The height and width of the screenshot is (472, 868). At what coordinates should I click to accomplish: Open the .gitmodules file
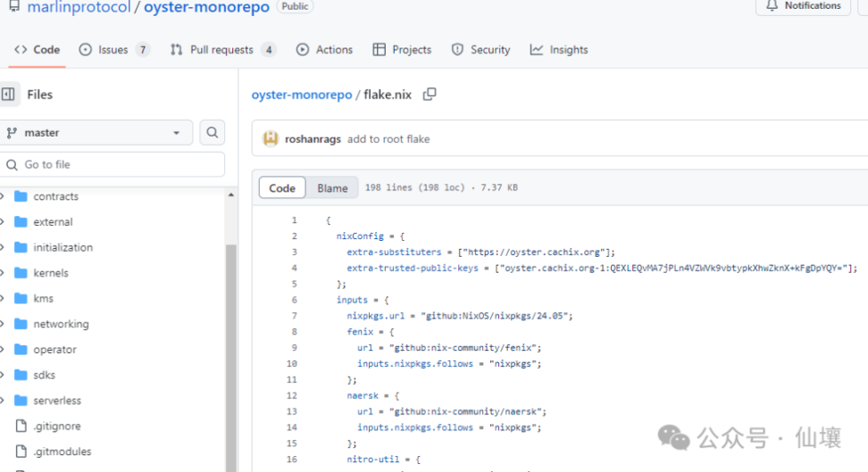click(x=62, y=451)
